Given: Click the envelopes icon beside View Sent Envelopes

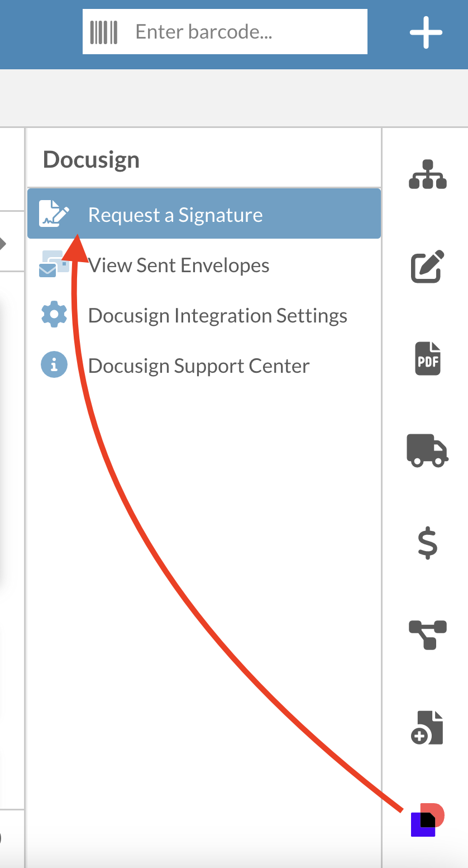Looking at the screenshot, I should (54, 264).
